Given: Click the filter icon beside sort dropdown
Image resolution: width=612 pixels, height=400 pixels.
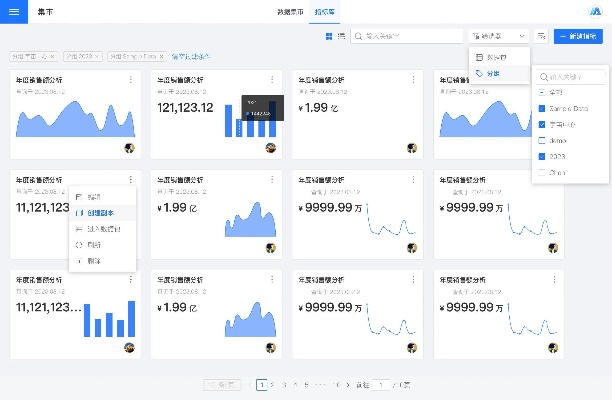Looking at the screenshot, I should [542, 36].
